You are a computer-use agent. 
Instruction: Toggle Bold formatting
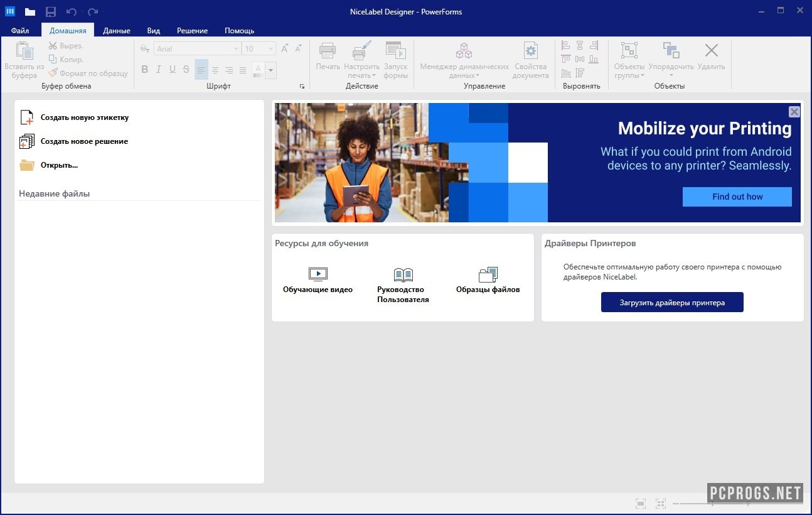tap(145, 69)
